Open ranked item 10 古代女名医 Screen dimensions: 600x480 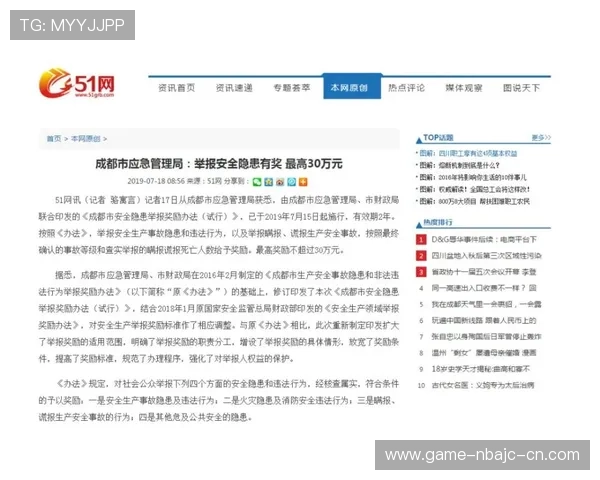click(x=483, y=385)
